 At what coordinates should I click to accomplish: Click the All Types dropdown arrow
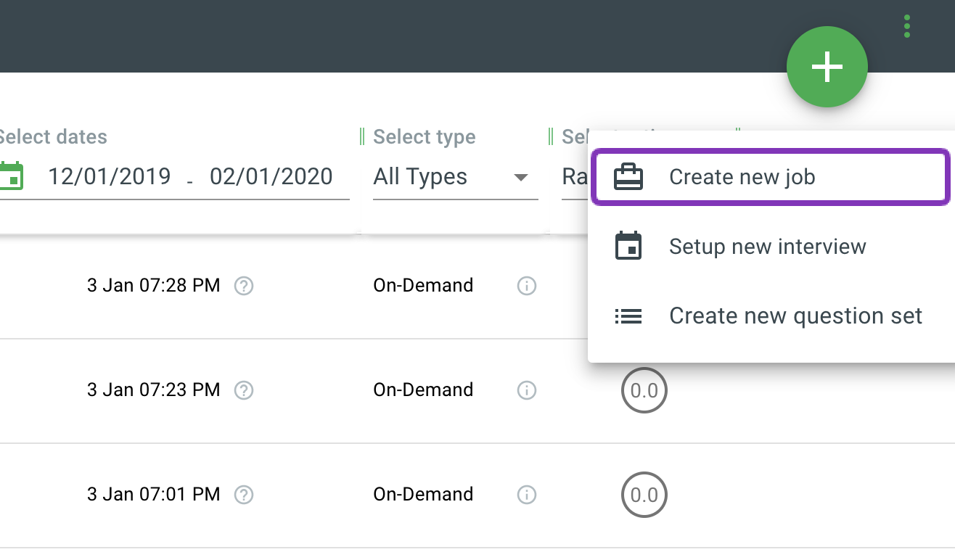point(520,177)
